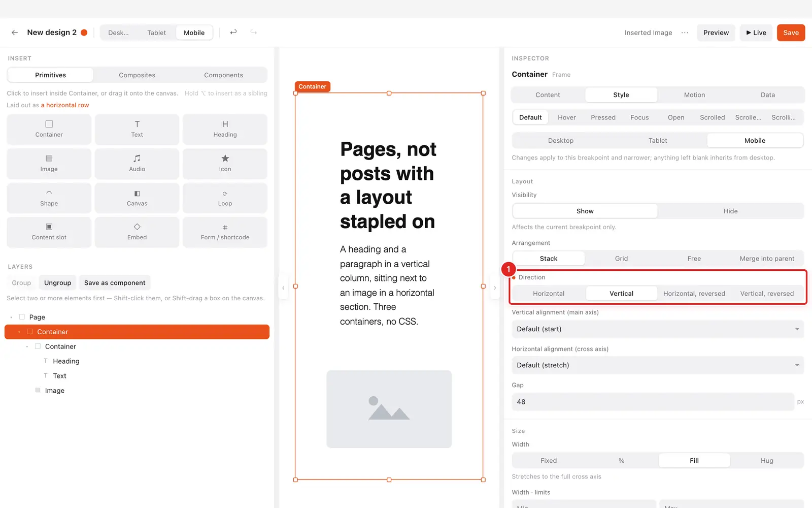
Task: Set width mode to Hug
Action: click(767, 461)
